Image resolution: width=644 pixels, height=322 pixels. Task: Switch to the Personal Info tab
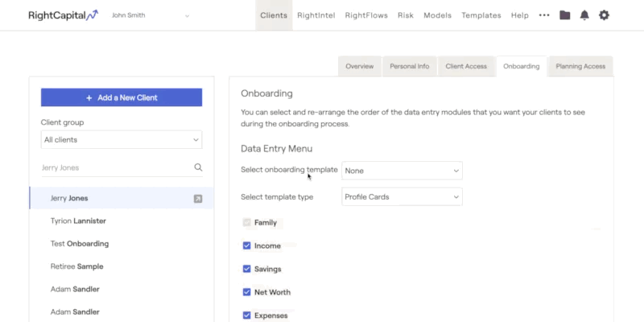[x=410, y=66]
